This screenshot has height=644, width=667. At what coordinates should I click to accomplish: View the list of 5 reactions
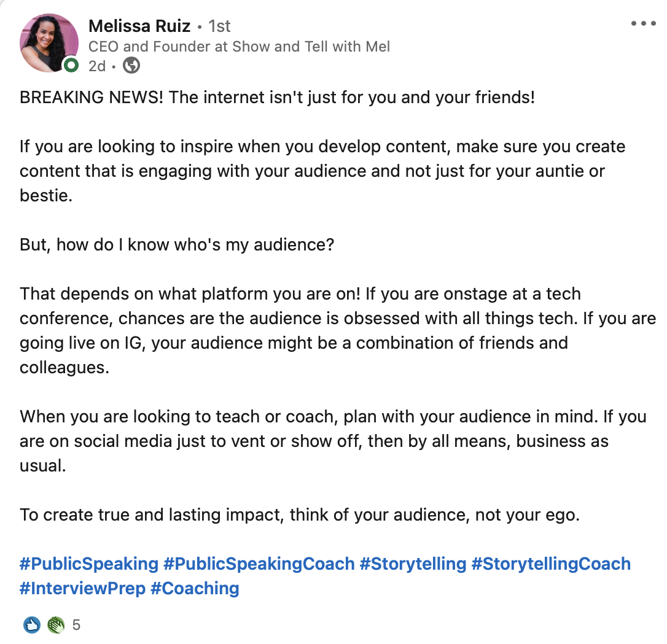76,625
